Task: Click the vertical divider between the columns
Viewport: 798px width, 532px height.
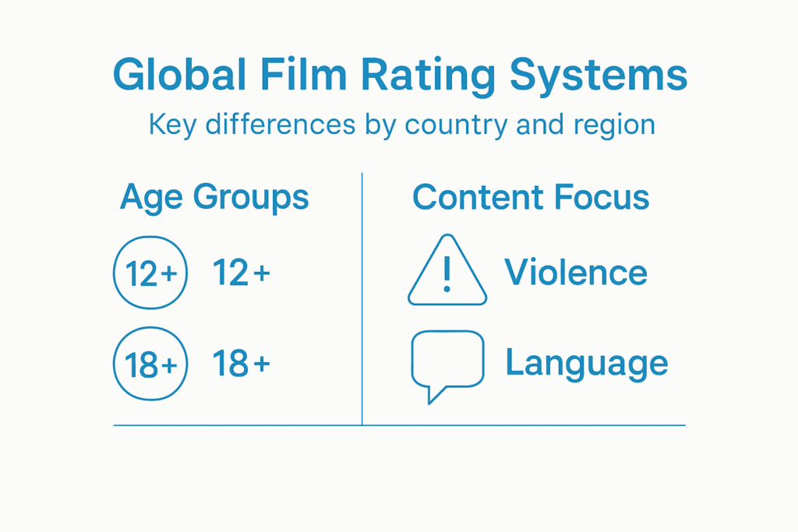Action: pos(362,312)
